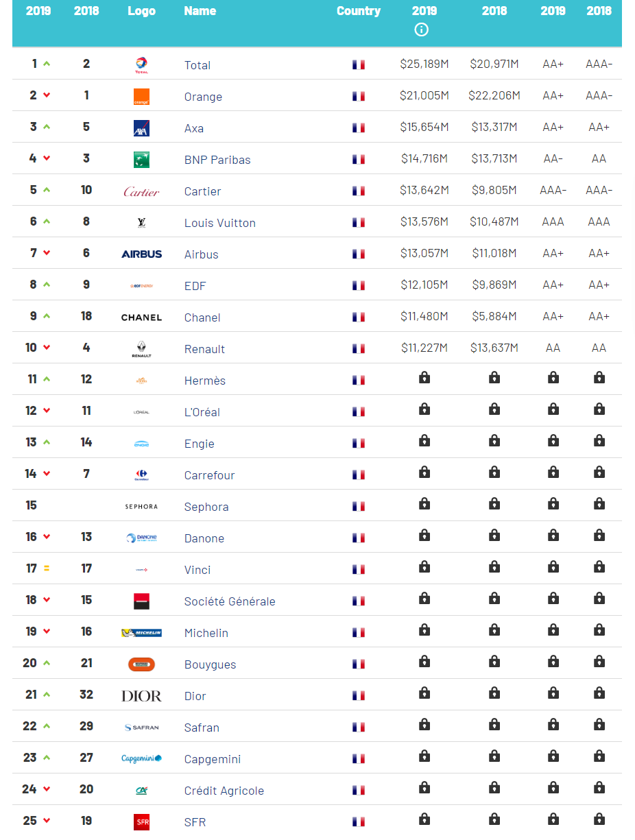Click the Bouygues orange logo
The image size is (635, 840).
[141, 664]
